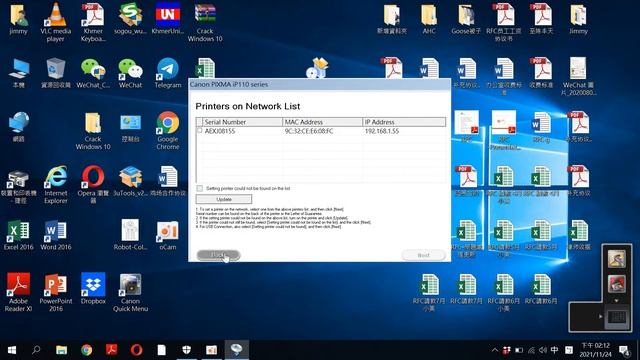Launch Telegram from the desktop
640x360 pixels.
point(168,73)
